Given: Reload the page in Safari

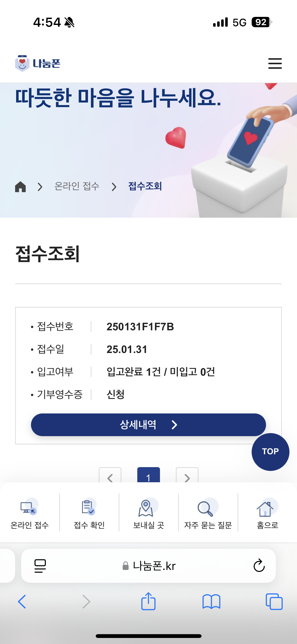Looking at the screenshot, I should 259,566.
